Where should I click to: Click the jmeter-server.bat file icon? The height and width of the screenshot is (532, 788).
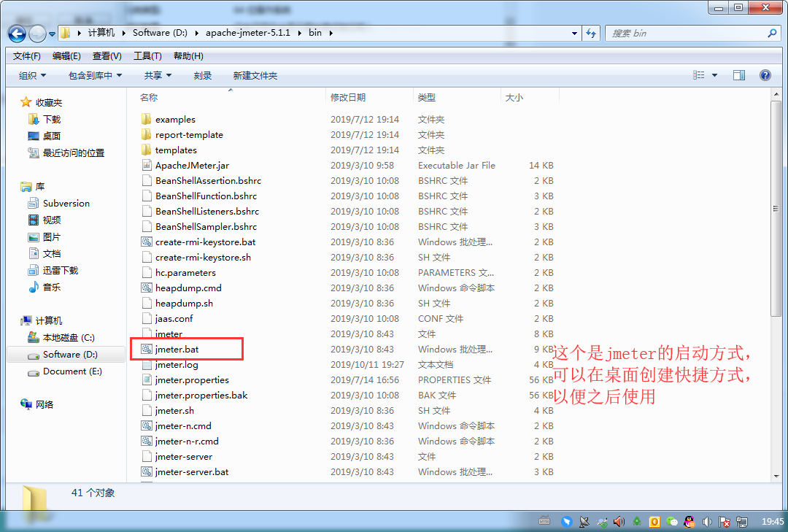(146, 471)
